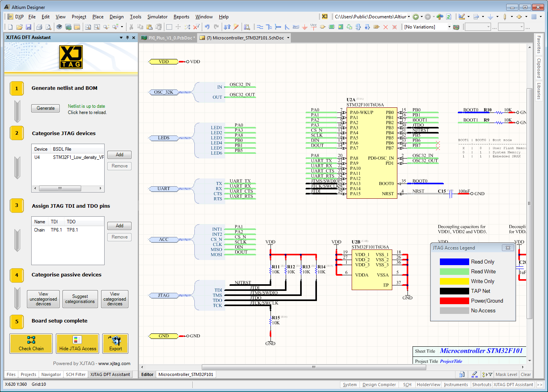Viewport: 548px width, 392px height.
Task: Select the U4 device row
Action: point(68,157)
